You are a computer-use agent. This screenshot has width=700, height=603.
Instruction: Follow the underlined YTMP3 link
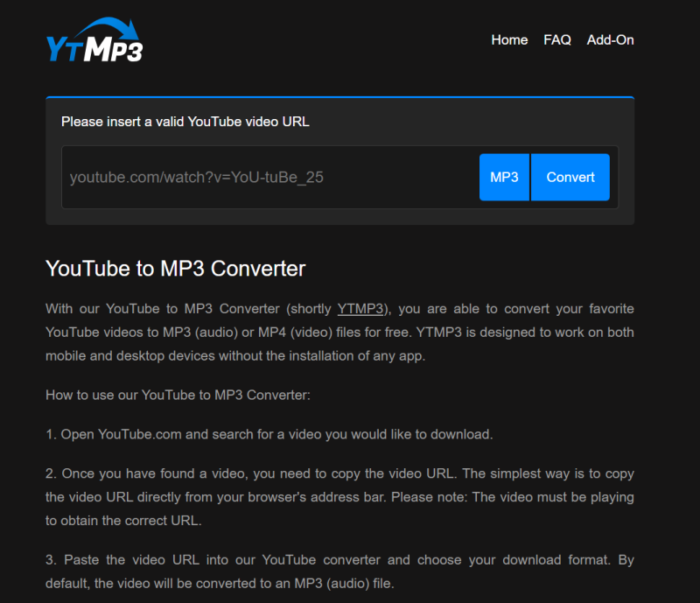click(x=360, y=309)
